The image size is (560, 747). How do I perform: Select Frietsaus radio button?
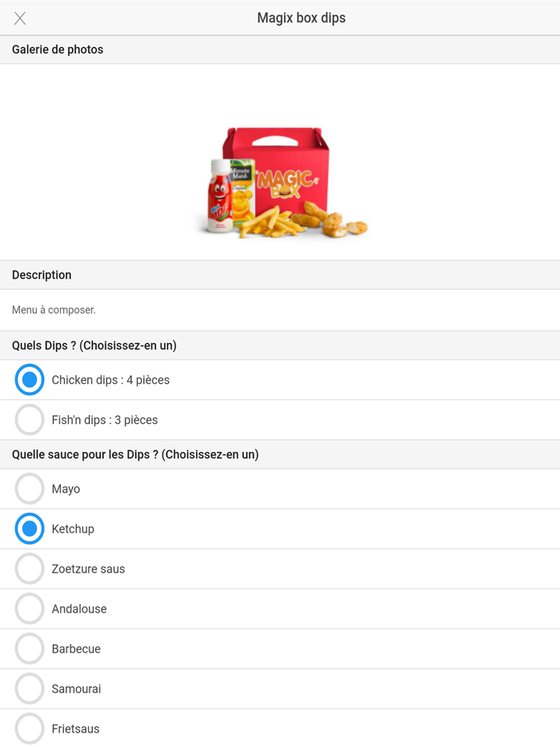(x=30, y=729)
